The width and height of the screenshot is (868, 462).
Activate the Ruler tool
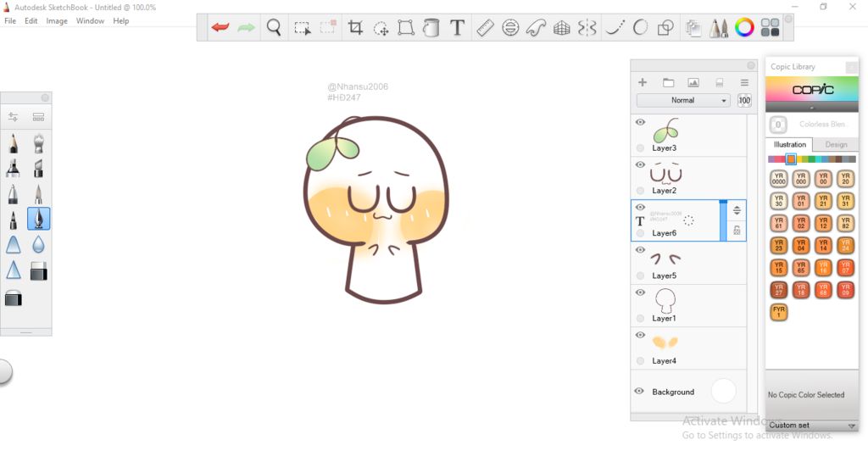485,28
